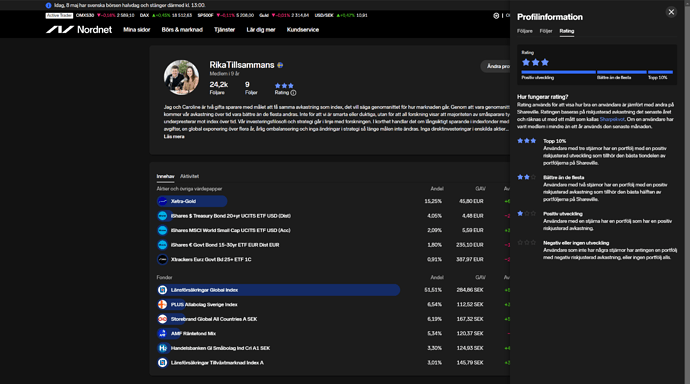This screenshot has width=690, height=384.
Task: Click the settings icon in ticker bar
Action: tap(496, 15)
